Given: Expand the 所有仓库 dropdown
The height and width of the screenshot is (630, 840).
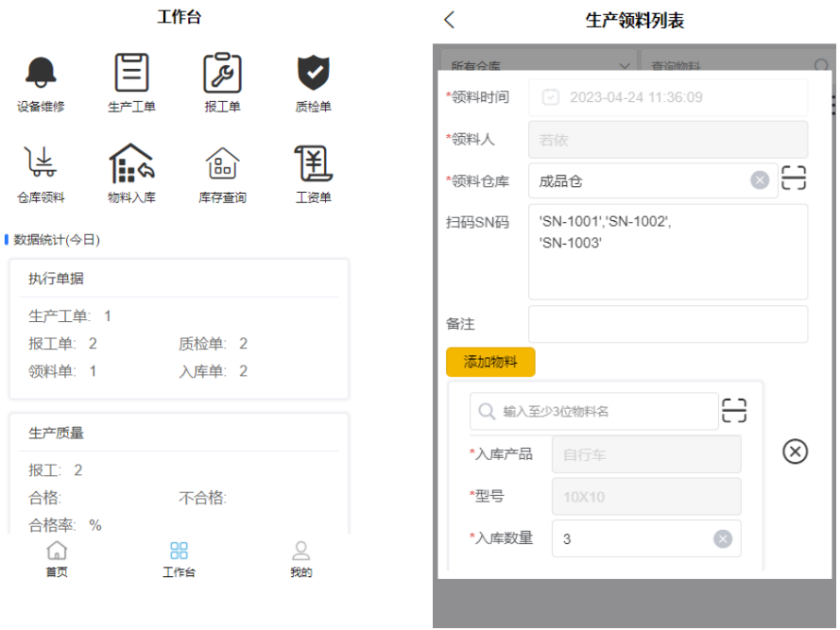Looking at the screenshot, I should coord(539,65).
